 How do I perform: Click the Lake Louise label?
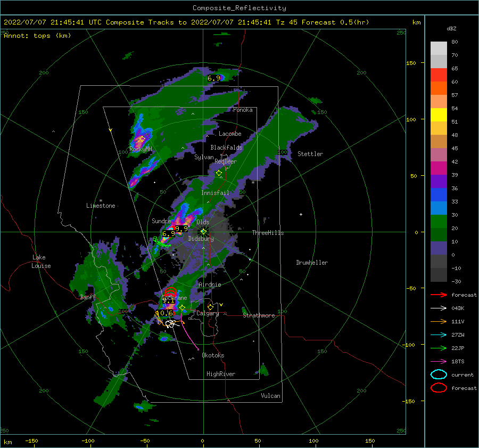[x=41, y=262]
